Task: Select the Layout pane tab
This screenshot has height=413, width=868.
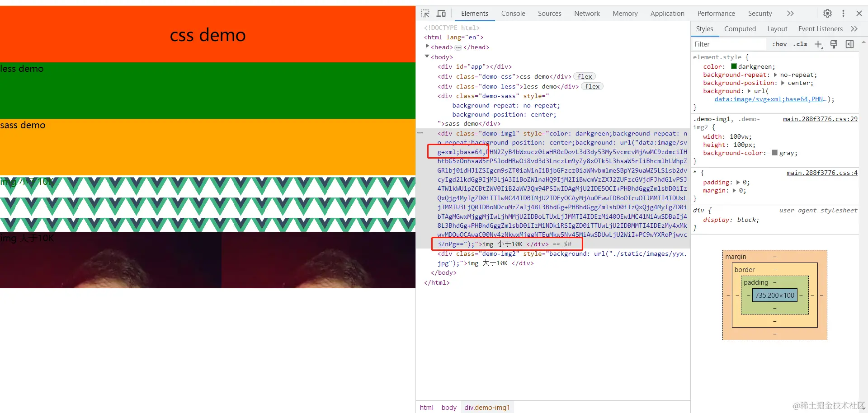Action: [777, 28]
